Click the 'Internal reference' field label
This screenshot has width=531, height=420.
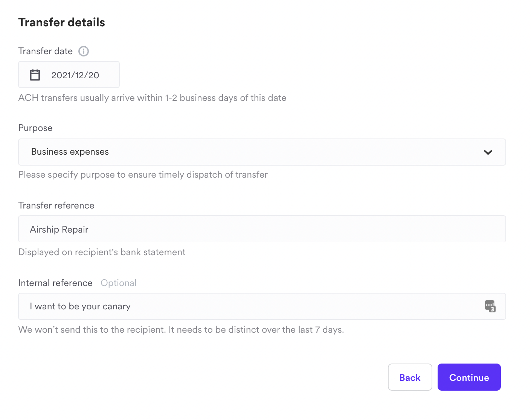(55, 283)
